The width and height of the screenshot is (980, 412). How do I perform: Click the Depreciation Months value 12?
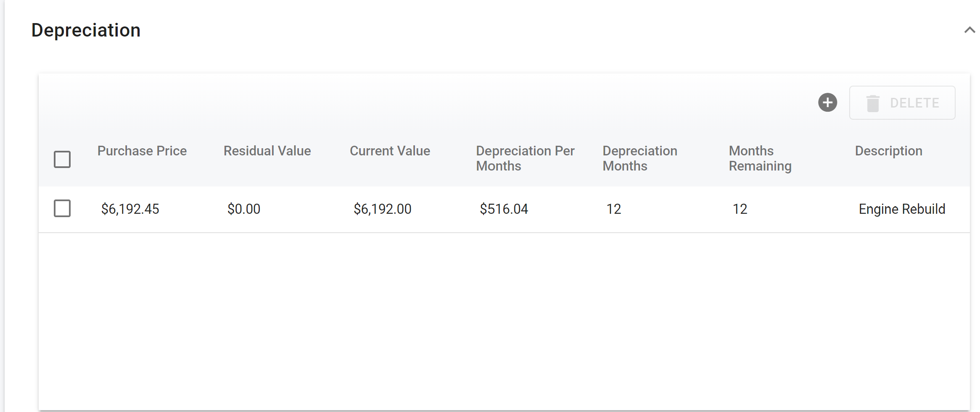click(x=613, y=209)
